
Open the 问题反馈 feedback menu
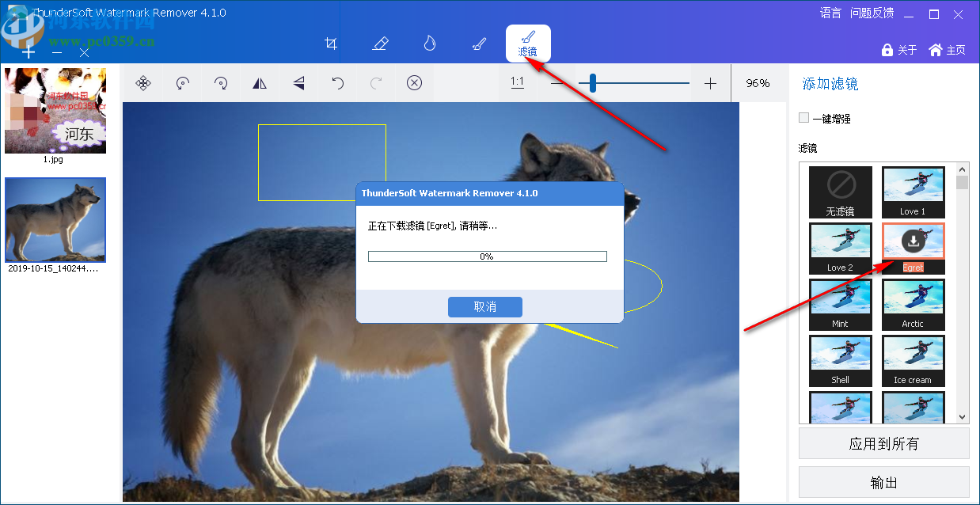(x=872, y=13)
